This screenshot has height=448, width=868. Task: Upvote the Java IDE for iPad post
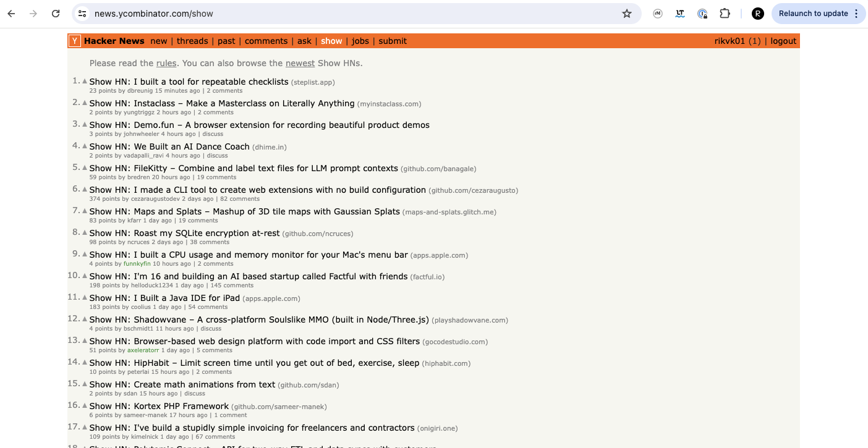(x=85, y=297)
